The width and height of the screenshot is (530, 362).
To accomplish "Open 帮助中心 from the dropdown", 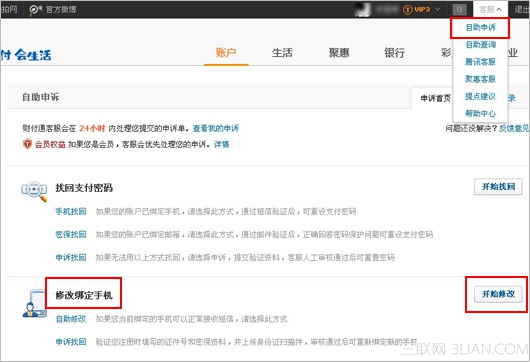I will click(480, 114).
